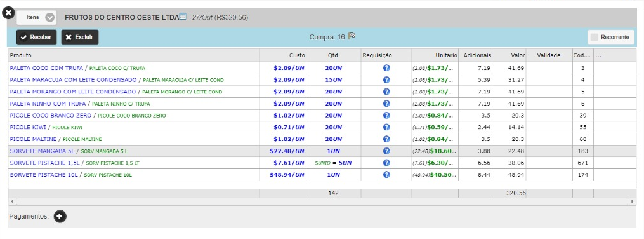Open requisition help for SORVETE PISTACHE 10L

(386, 175)
